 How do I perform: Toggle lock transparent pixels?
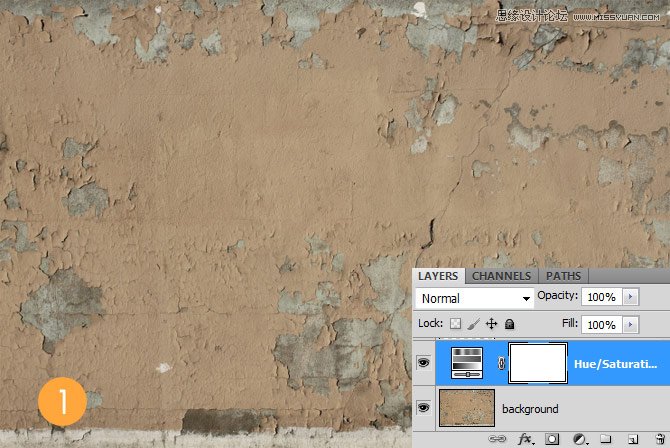[x=456, y=324]
